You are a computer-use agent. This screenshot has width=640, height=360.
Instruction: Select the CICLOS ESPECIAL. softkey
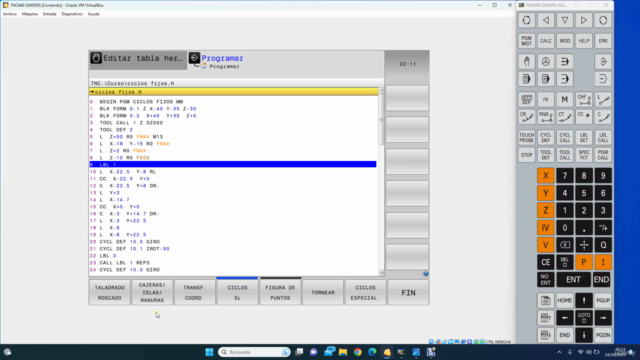pyautogui.click(x=365, y=293)
